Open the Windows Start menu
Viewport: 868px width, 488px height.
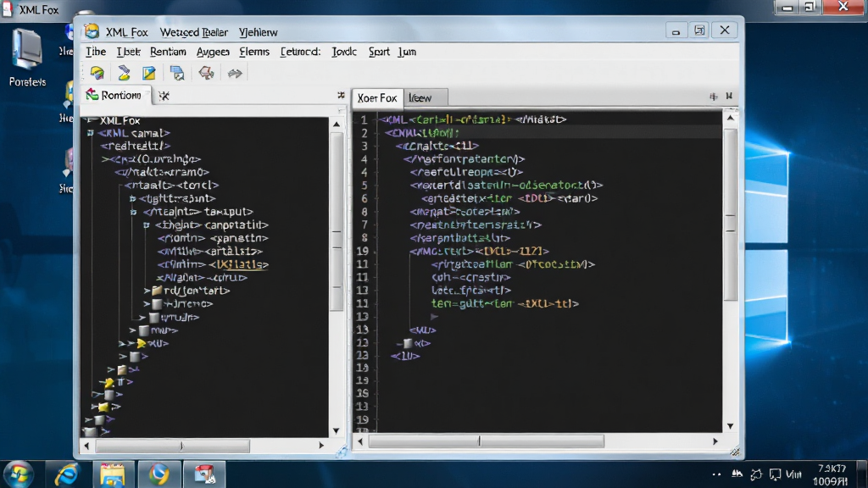tap(19, 474)
